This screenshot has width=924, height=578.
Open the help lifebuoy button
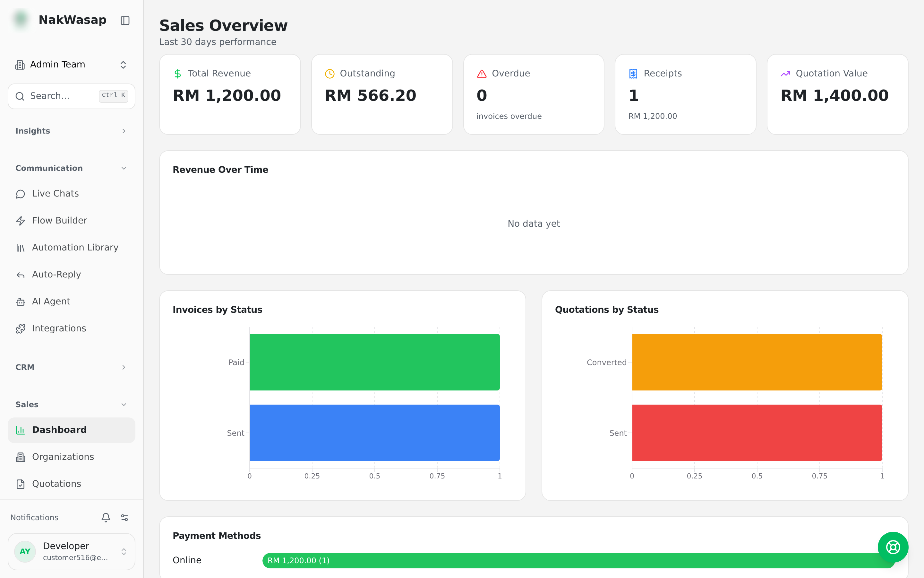(x=893, y=547)
